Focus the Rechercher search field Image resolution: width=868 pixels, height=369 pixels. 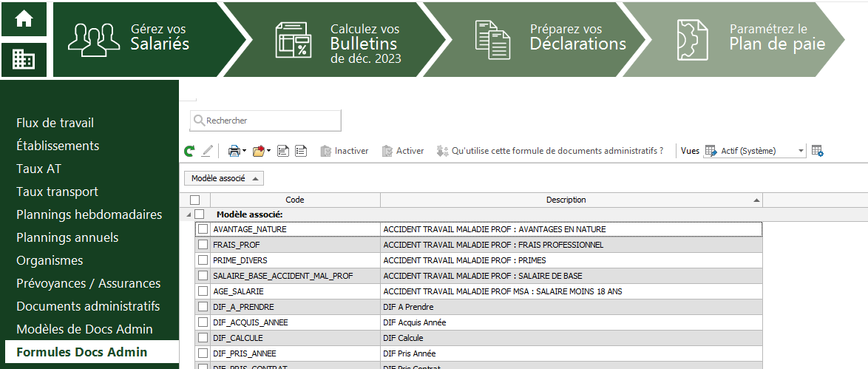pos(265,121)
